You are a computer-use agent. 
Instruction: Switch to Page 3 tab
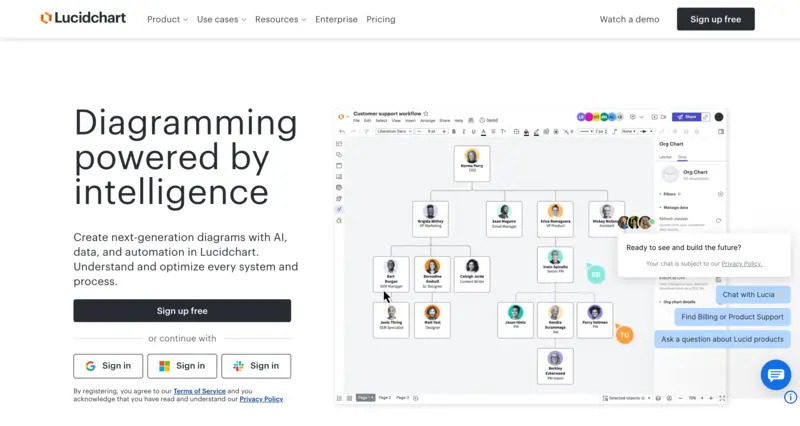[403, 397]
